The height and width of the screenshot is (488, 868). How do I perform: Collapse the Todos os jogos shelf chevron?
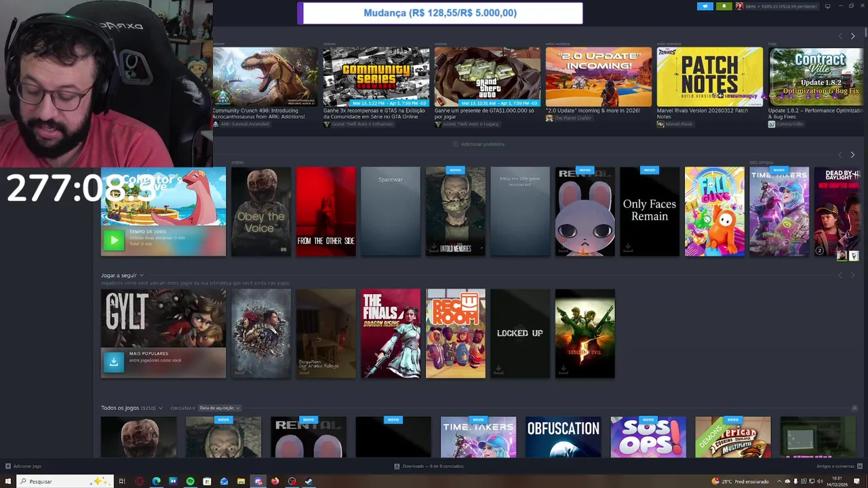(x=854, y=408)
